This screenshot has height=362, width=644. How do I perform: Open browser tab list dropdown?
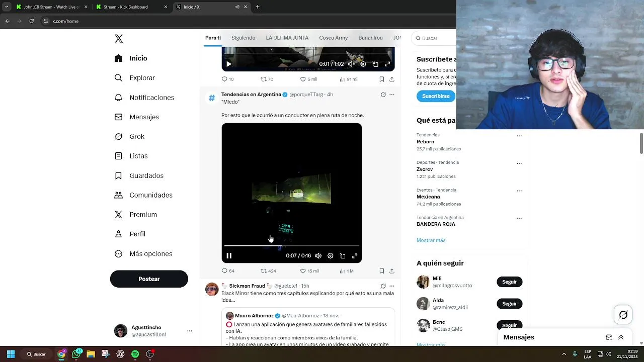7,7
